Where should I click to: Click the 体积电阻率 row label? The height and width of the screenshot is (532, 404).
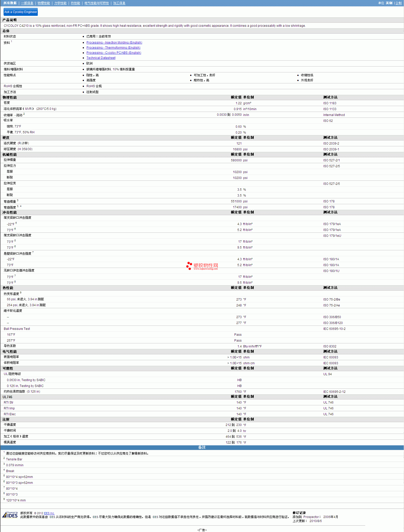point(11,363)
